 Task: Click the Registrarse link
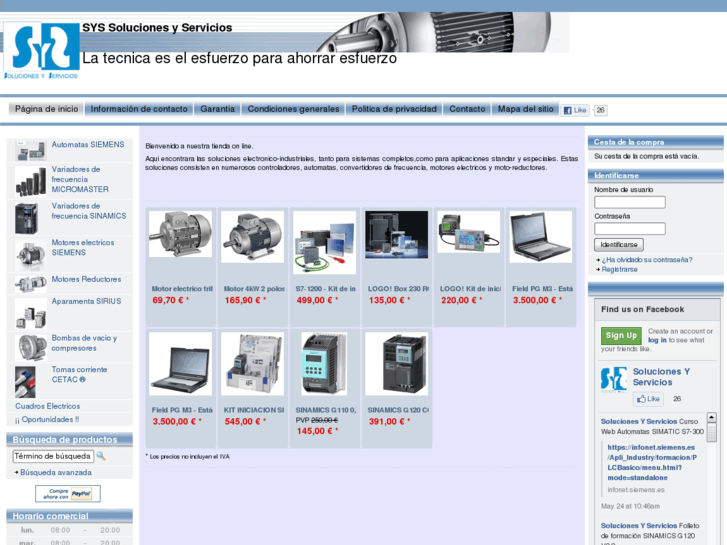click(x=619, y=269)
